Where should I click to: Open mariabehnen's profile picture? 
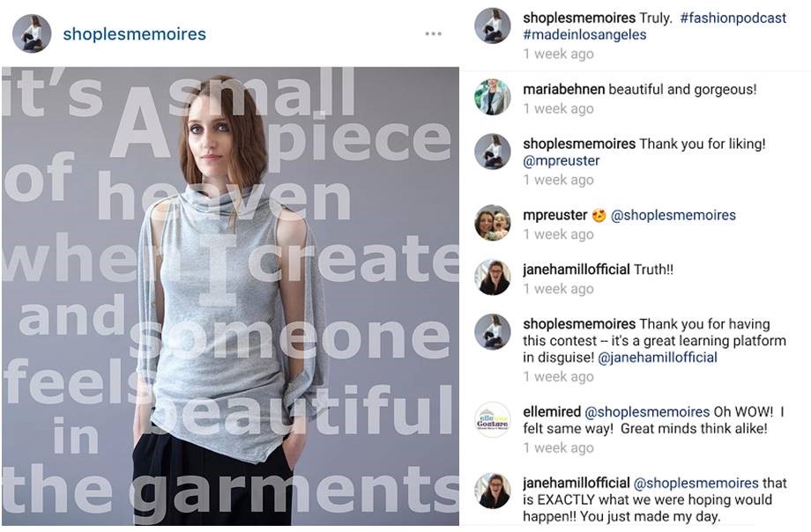click(x=493, y=97)
